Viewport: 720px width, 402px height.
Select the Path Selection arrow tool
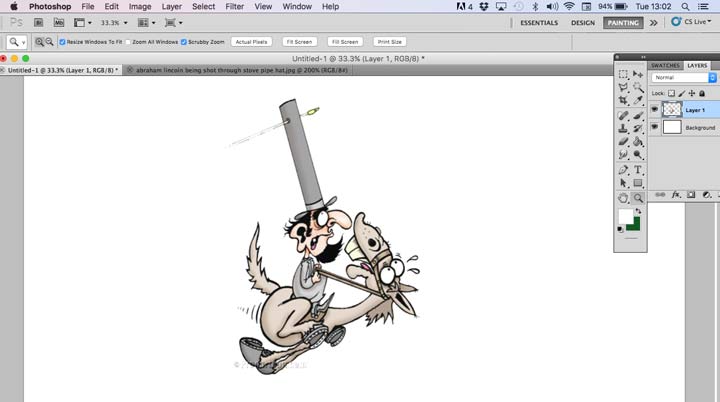[623, 183]
